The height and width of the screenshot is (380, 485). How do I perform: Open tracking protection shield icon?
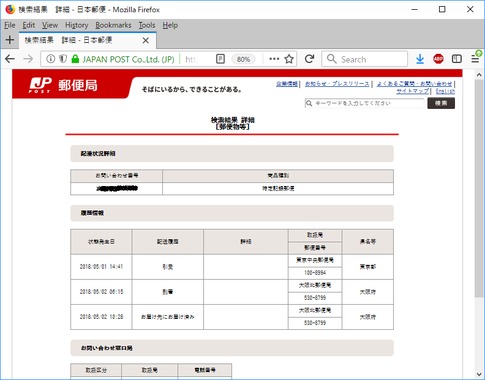point(63,59)
